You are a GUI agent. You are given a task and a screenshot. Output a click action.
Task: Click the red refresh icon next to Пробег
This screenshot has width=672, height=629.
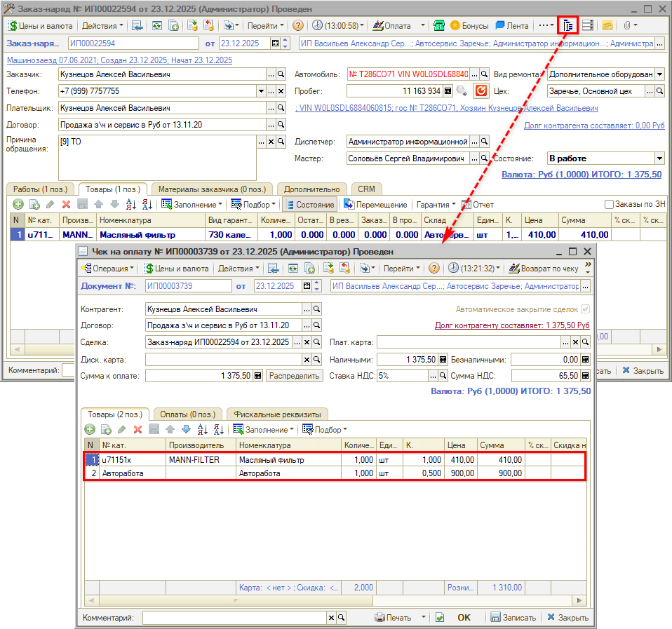point(481,91)
